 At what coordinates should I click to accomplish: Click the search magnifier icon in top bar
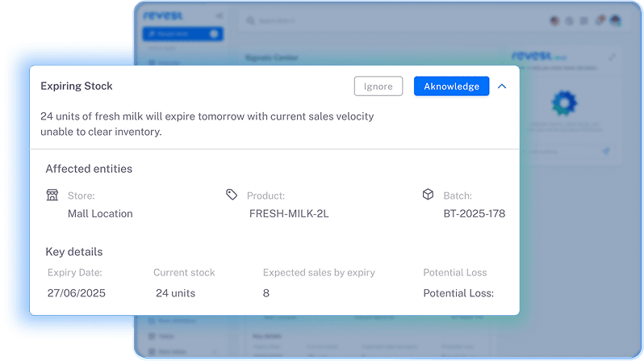pos(251,20)
